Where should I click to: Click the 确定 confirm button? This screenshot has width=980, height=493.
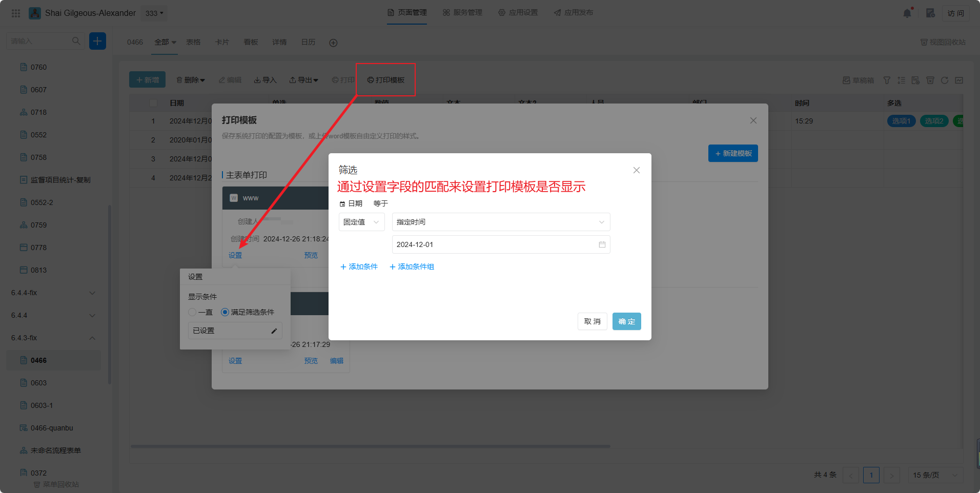click(x=626, y=321)
